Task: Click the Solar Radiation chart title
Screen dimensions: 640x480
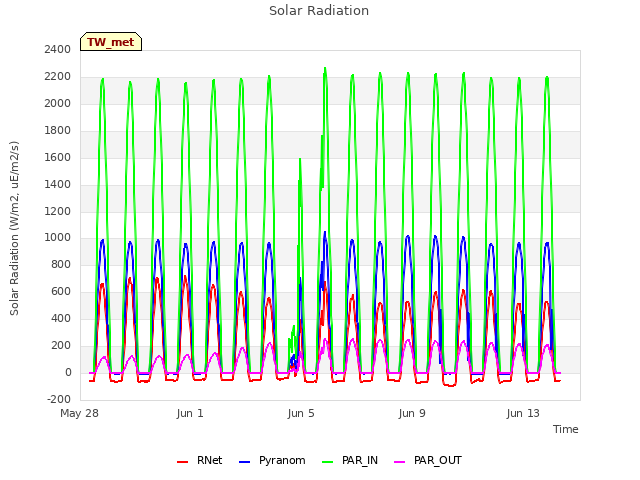Action: pos(319,11)
